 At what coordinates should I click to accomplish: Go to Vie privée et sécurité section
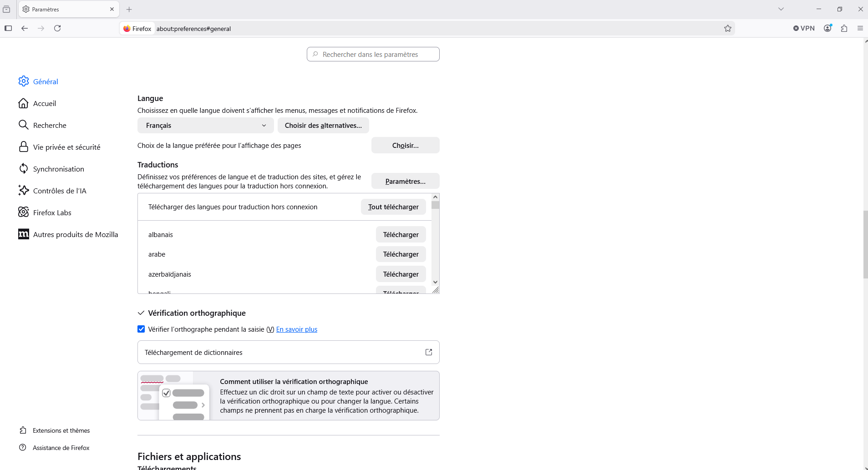(66, 147)
